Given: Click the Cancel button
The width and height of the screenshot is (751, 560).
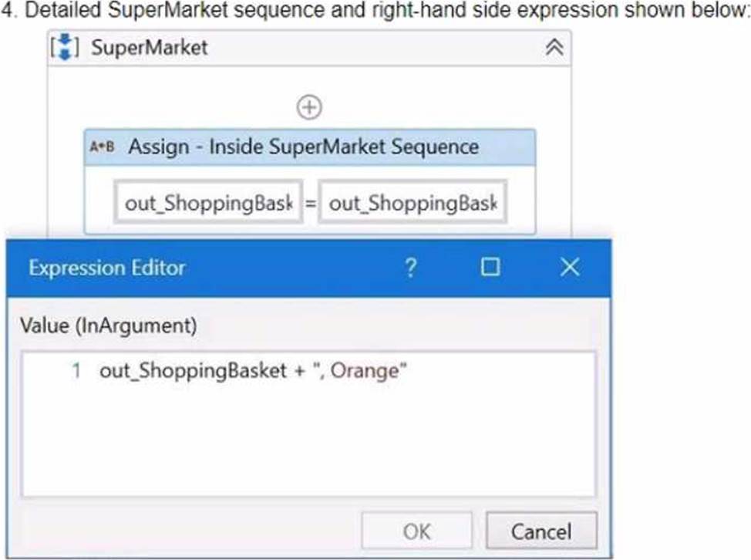Looking at the screenshot, I should pos(541,531).
